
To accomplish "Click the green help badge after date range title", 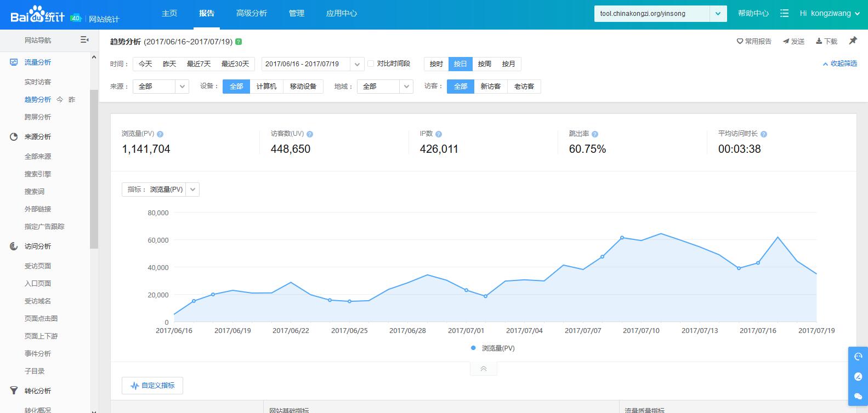I will [x=239, y=42].
